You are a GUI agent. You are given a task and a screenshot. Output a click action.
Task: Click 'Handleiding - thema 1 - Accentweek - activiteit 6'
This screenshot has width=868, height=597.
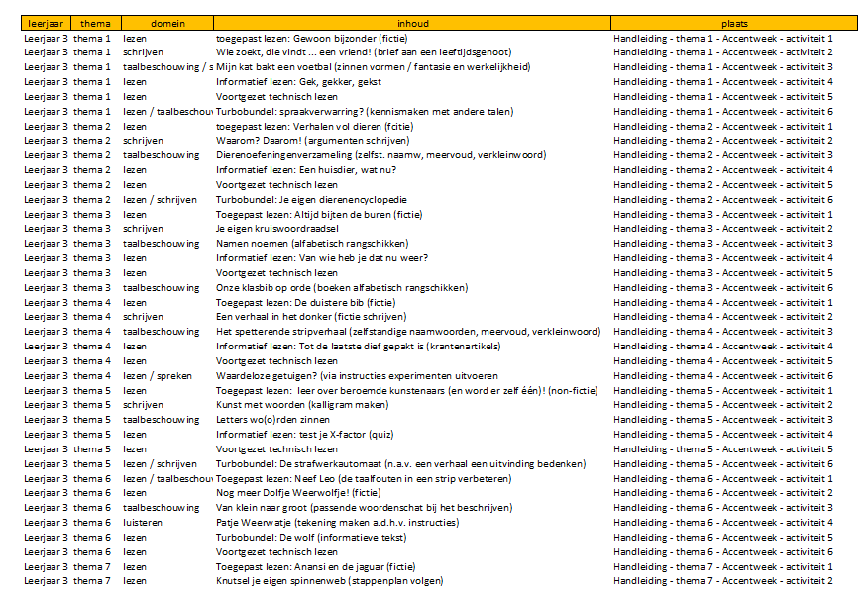coord(723,111)
